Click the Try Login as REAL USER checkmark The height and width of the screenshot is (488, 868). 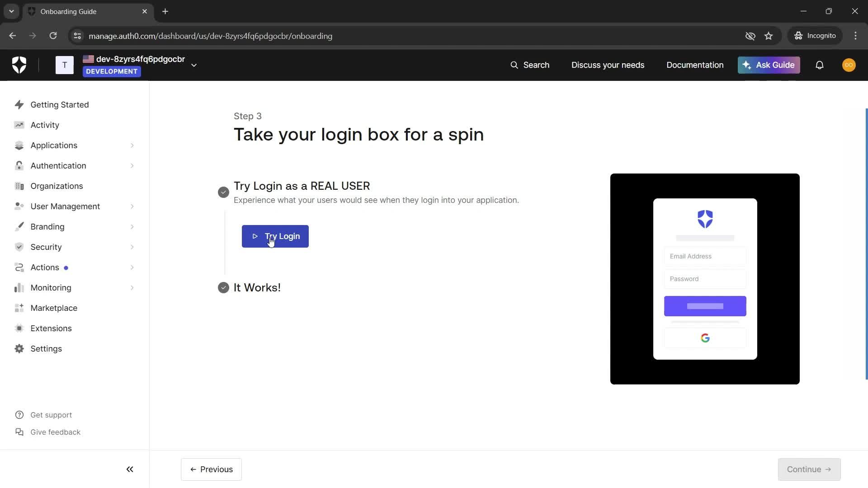pyautogui.click(x=223, y=192)
